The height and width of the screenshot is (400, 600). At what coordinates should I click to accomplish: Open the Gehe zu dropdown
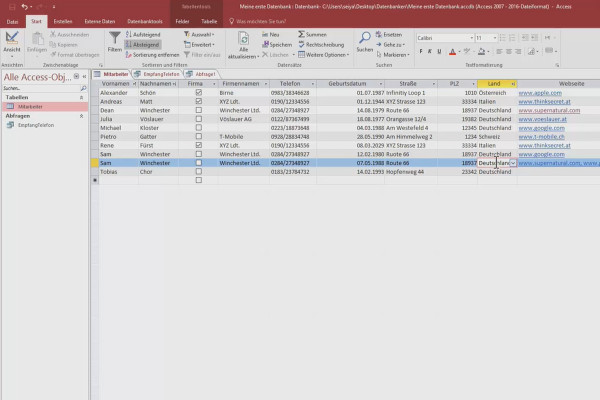tap(390, 44)
